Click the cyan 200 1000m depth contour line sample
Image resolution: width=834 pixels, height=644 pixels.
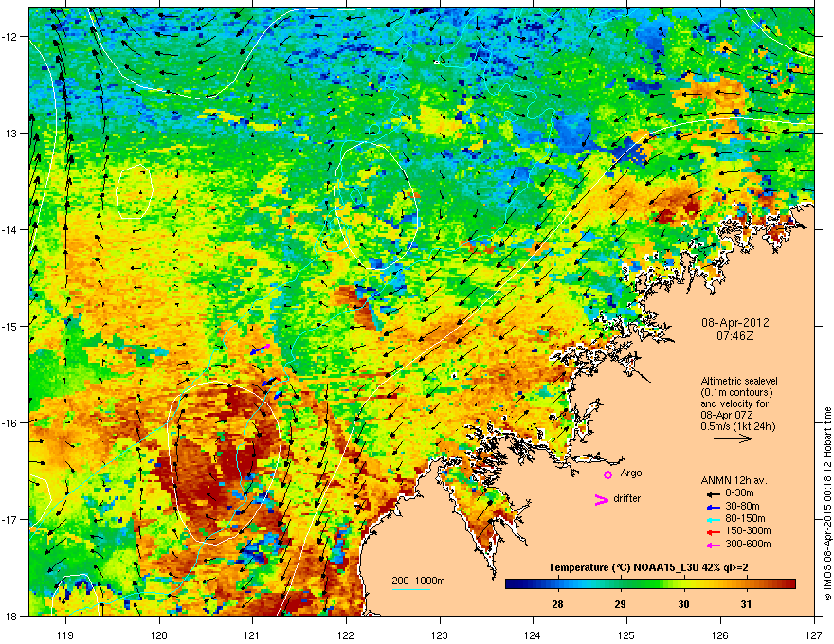point(410,589)
